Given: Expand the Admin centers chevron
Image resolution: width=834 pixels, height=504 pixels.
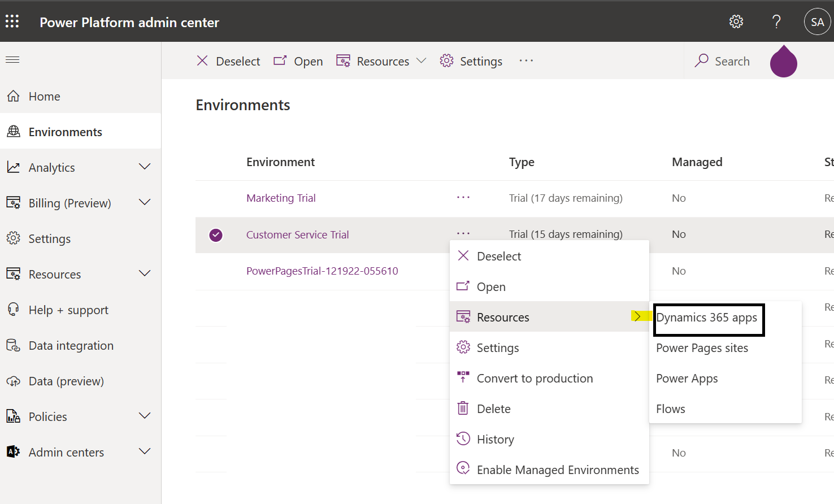Looking at the screenshot, I should coord(145,451).
